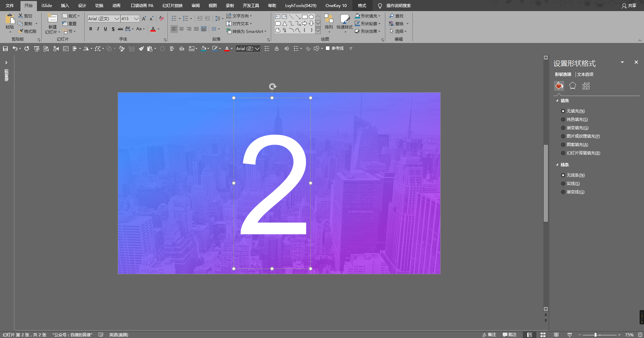The image size is (644, 338).
Task: Expand Layout (版式) dropdown
Action: tap(71, 16)
